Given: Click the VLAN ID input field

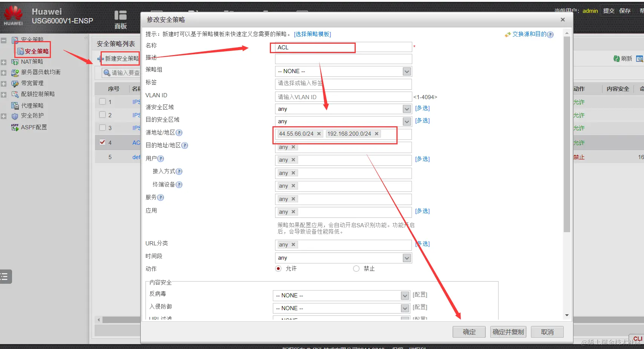Looking at the screenshot, I should point(343,97).
